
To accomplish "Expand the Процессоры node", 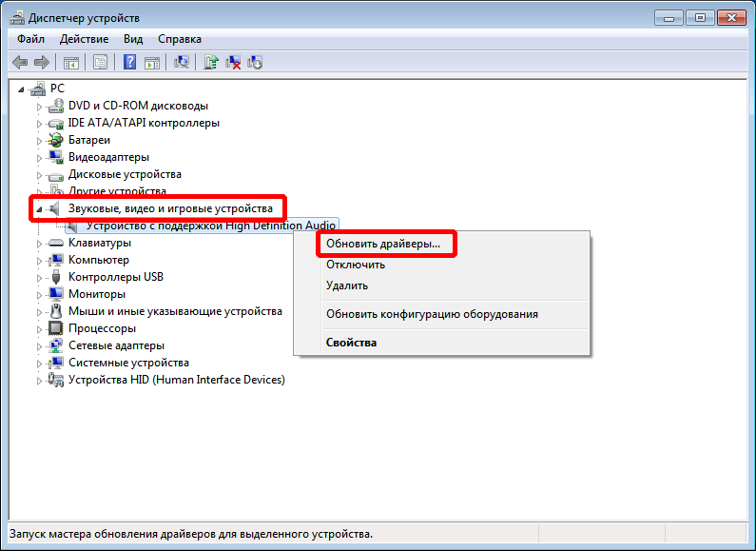I will pos(39,329).
